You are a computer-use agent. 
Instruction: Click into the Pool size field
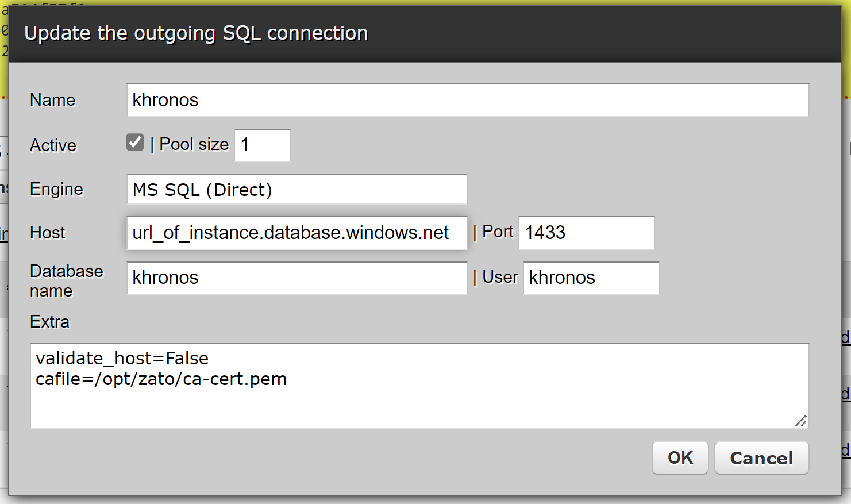(x=262, y=145)
